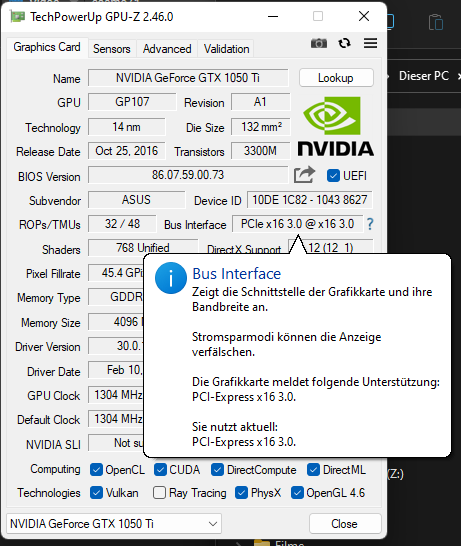Click the Device ID field 10DE 1C82
Image resolution: width=461 pixels, height=546 pixels.
pos(310,200)
